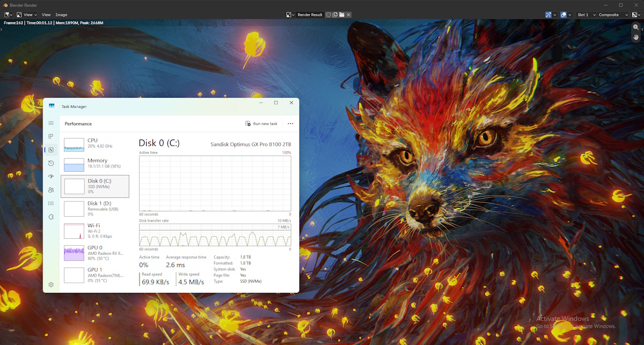This screenshot has height=345, width=644.
Task: Click the Write speed 4.5 MB/s value
Action: point(191,282)
